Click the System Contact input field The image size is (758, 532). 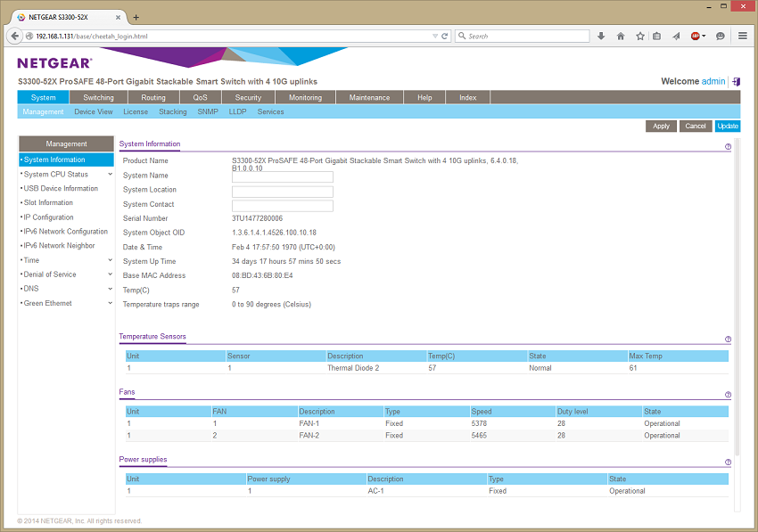[283, 206]
